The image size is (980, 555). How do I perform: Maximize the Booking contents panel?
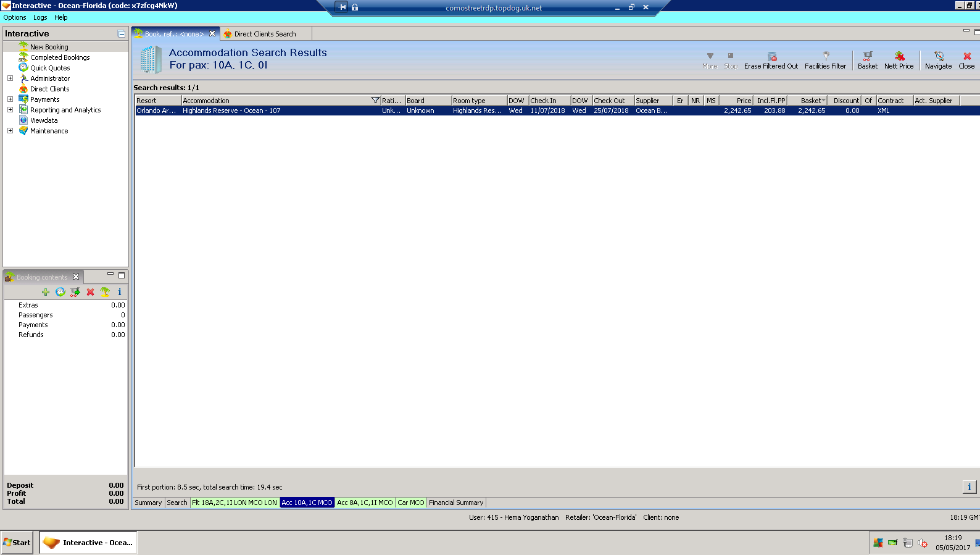pos(122,275)
